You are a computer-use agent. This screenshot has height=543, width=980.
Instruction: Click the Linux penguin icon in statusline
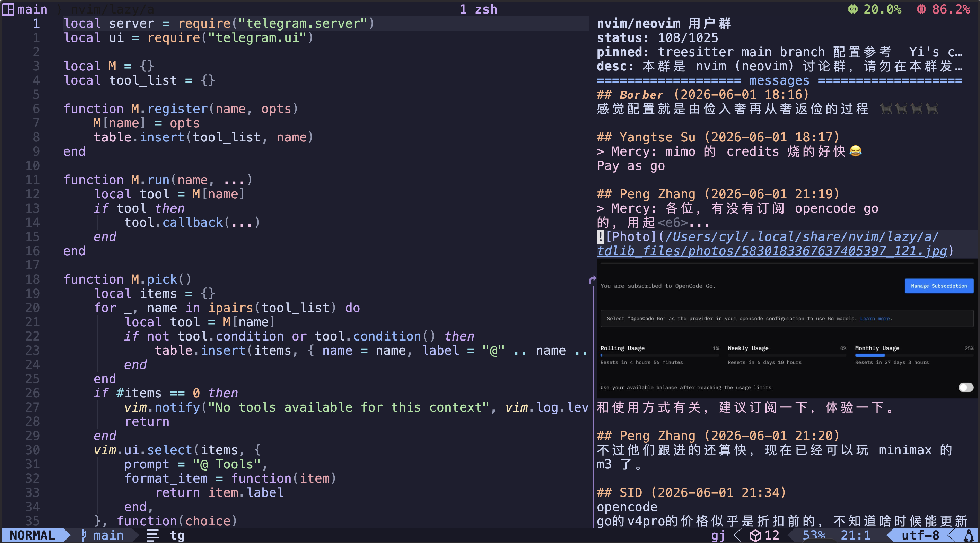coord(969,535)
